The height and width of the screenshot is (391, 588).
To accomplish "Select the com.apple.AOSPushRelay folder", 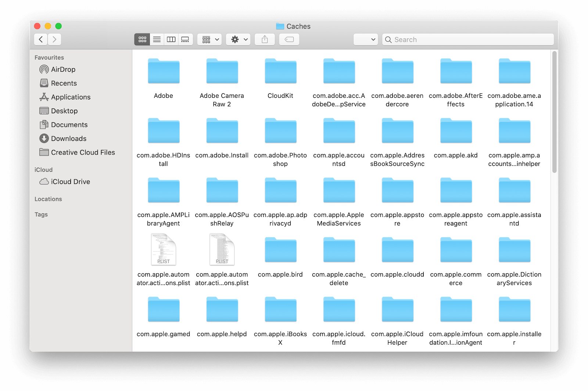I will (x=222, y=191).
